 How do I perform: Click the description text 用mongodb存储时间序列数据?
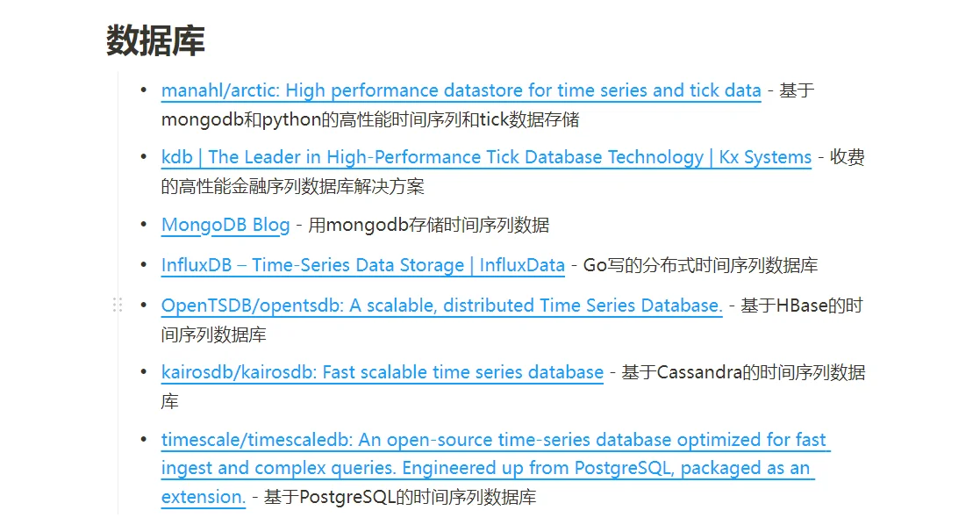428,225
